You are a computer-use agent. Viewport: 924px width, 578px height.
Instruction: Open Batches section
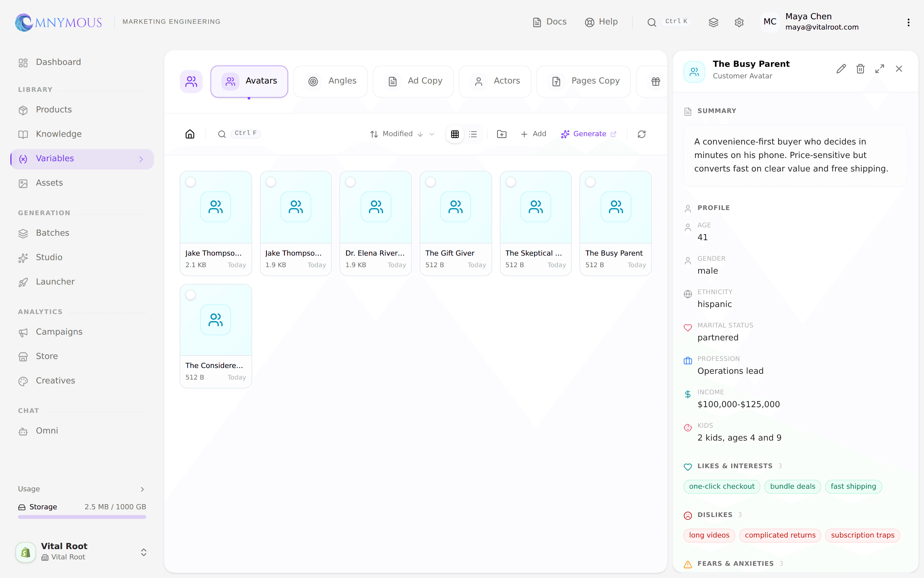click(82, 233)
